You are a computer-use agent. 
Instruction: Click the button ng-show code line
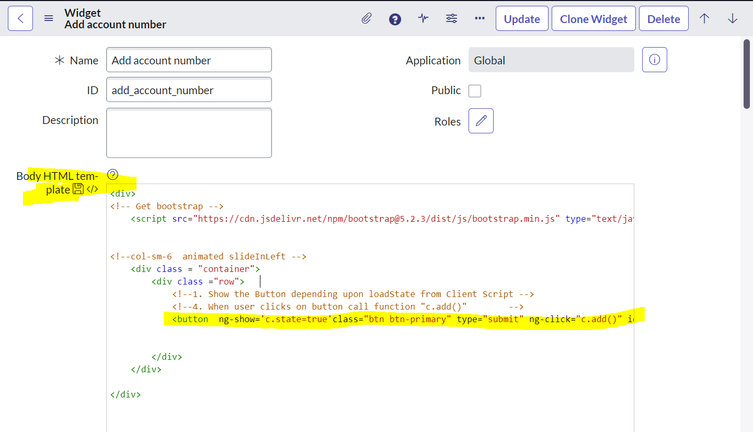(403, 319)
